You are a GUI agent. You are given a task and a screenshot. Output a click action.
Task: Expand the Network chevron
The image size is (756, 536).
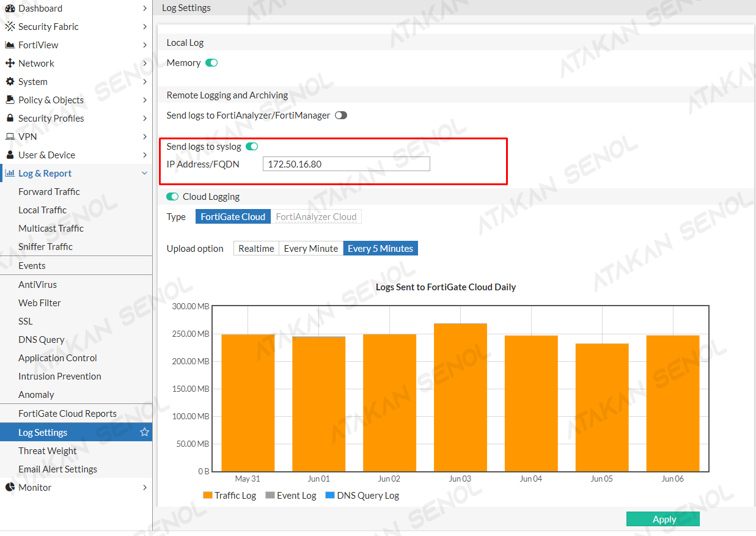tap(145, 64)
